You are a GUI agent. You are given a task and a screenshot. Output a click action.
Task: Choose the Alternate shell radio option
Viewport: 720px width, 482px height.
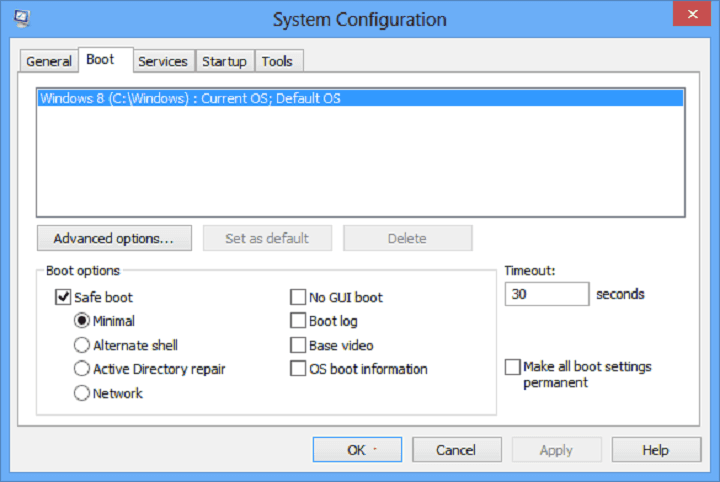(82, 345)
